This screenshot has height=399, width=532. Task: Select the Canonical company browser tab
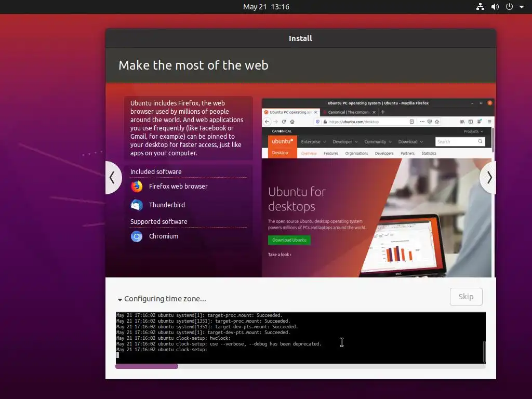[x=349, y=112]
